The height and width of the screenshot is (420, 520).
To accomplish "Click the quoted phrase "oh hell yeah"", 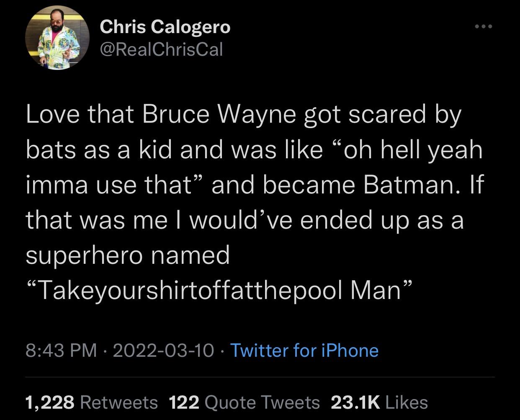I will pos(408,149).
